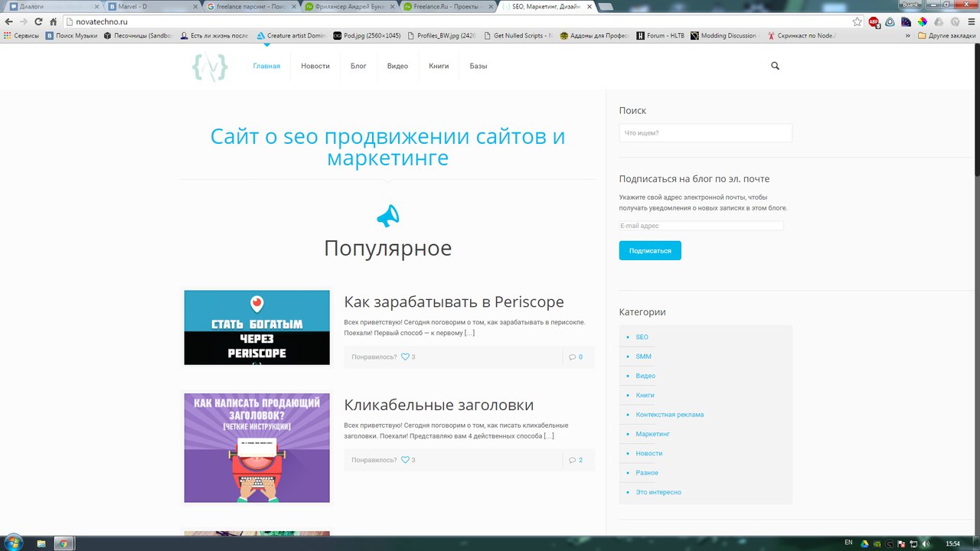This screenshot has height=551, width=980.
Task: Open Windows Start button
Action: pyautogui.click(x=12, y=543)
